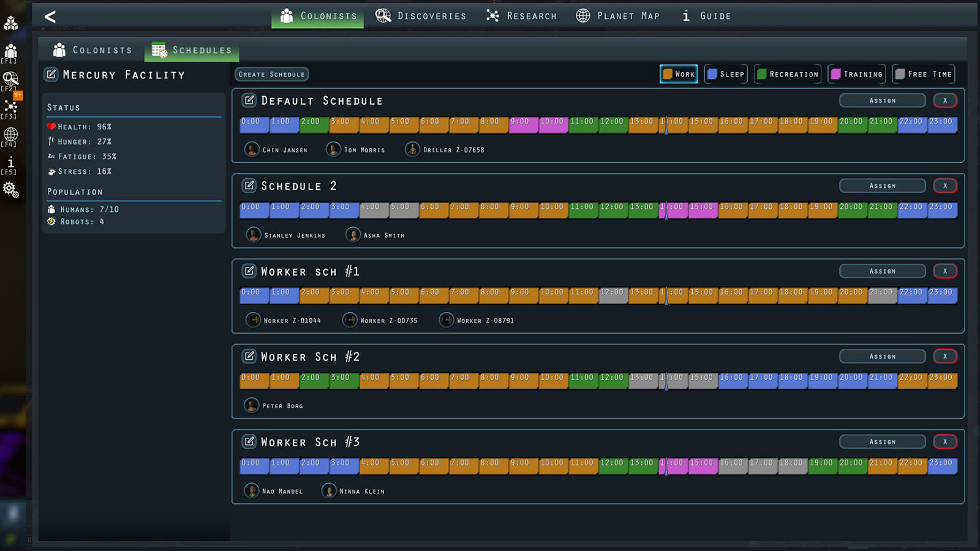Delete Worker Sch #3 with X button
Image resolution: width=980 pixels, height=551 pixels.
[945, 441]
